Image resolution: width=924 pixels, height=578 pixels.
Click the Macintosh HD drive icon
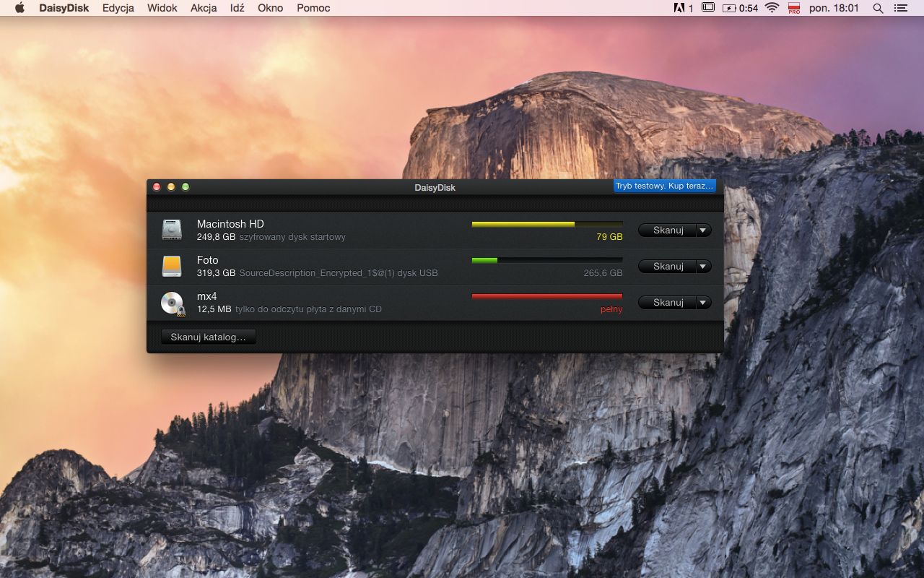point(172,230)
